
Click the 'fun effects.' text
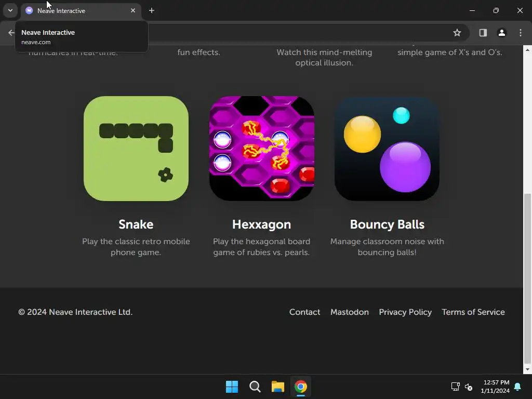click(199, 52)
